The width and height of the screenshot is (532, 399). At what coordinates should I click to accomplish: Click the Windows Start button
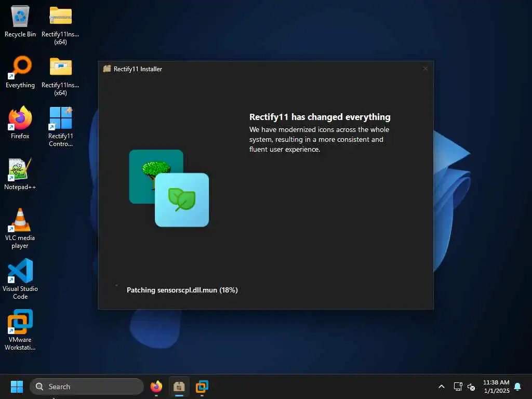pyautogui.click(x=17, y=387)
